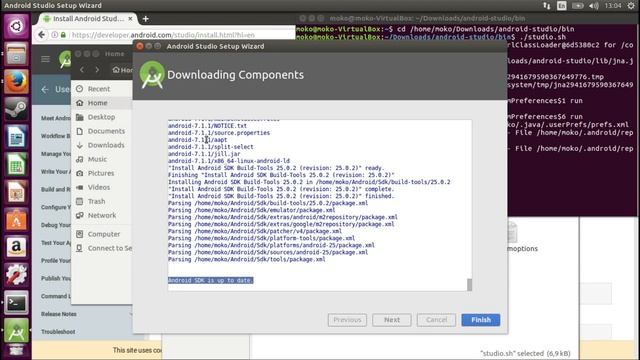The width and height of the screenshot is (640, 360).
Task: Select Pictures in the Files sidebar
Action: (x=102, y=173)
